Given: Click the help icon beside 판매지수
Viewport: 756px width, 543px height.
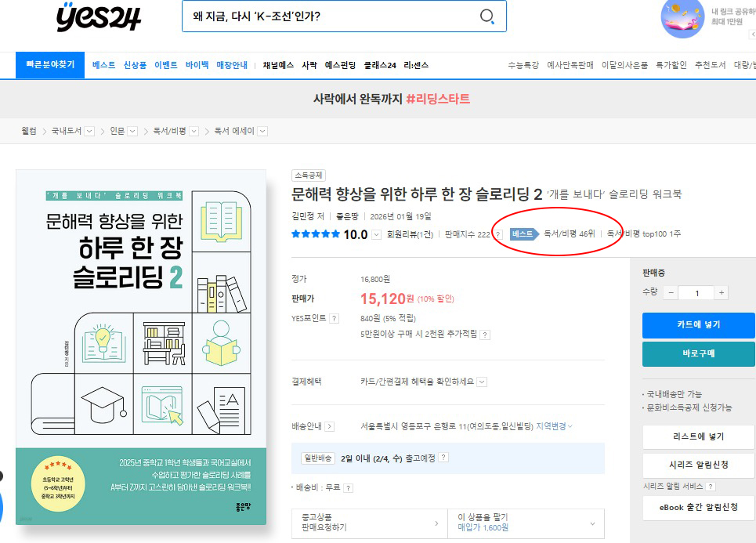Looking at the screenshot, I should [497, 234].
